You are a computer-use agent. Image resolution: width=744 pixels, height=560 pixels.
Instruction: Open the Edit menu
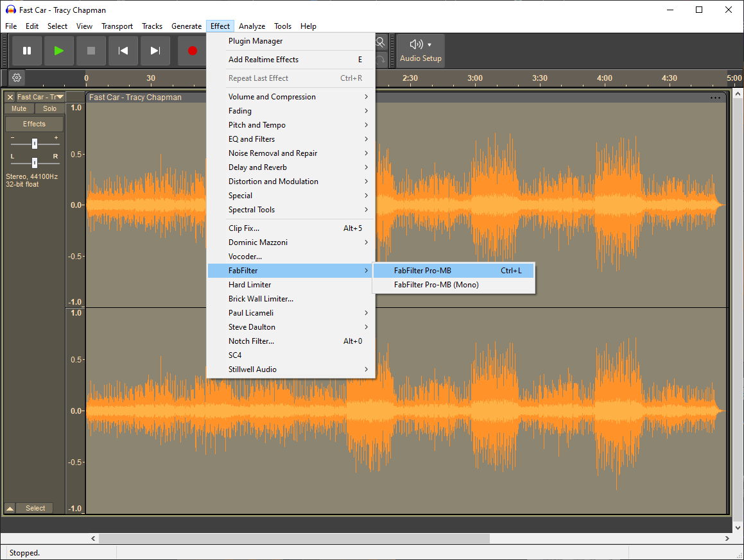[x=32, y=26]
